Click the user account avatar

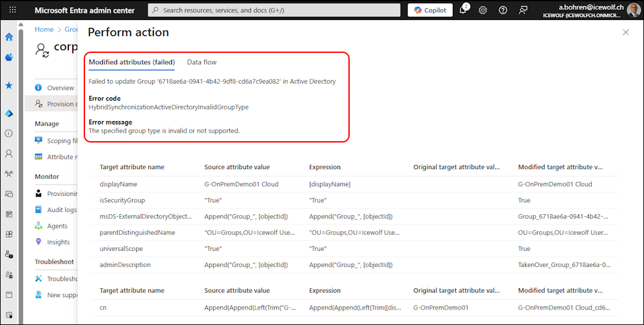tap(634, 10)
